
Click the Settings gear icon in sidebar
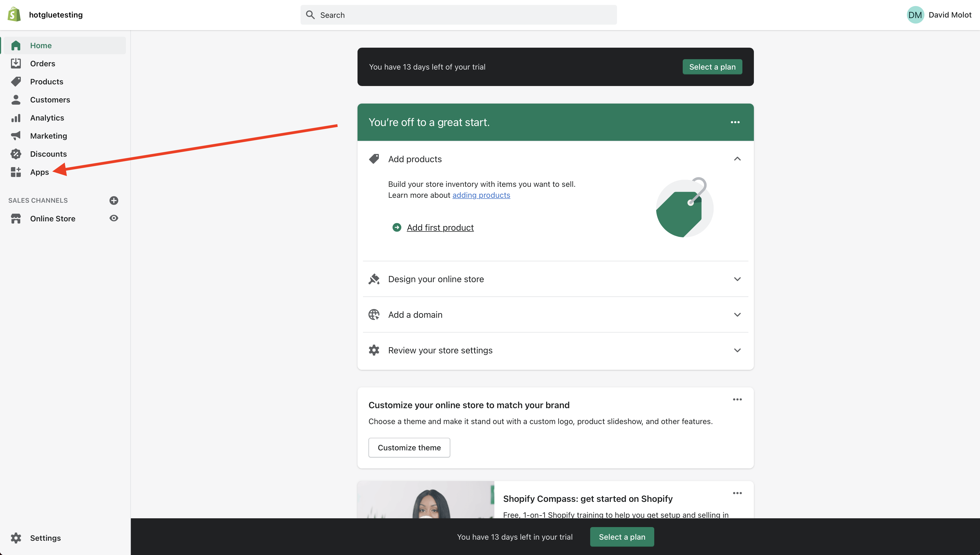click(x=16, y=538)
